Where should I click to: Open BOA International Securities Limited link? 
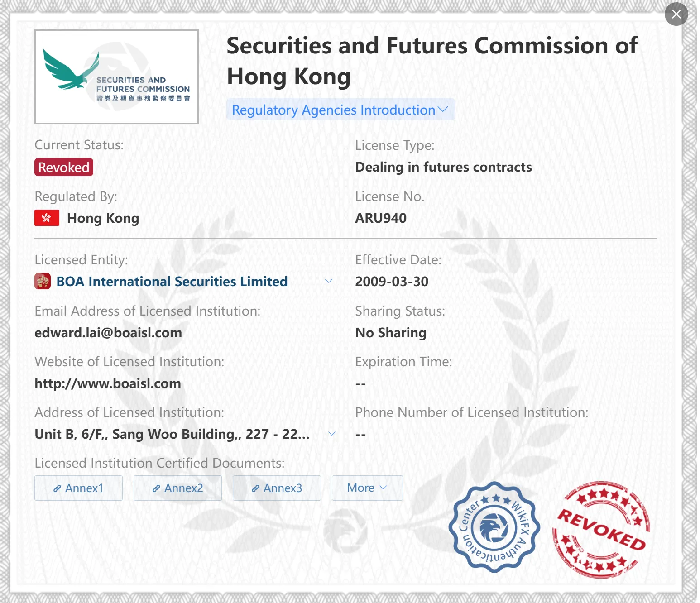[x=172, y=281]
